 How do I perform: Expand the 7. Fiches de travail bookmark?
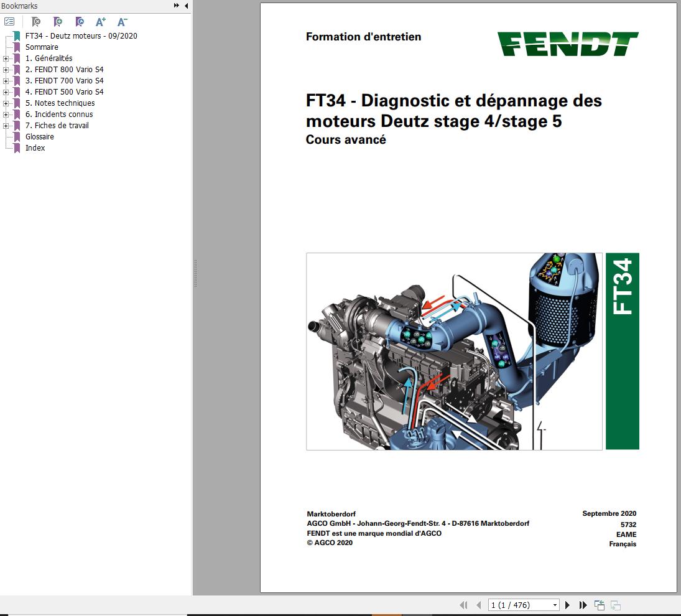click(6, 126)
